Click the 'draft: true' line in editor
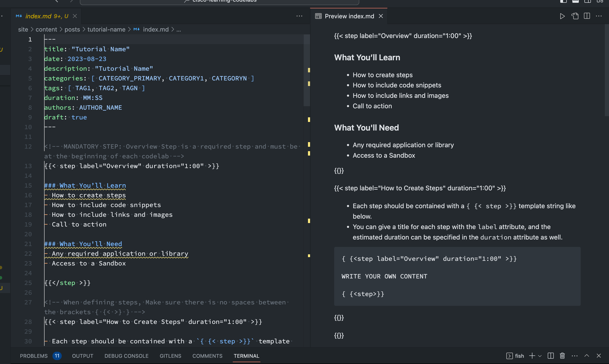609x364 pixels. pyautogui.click(x=65, y=117)
